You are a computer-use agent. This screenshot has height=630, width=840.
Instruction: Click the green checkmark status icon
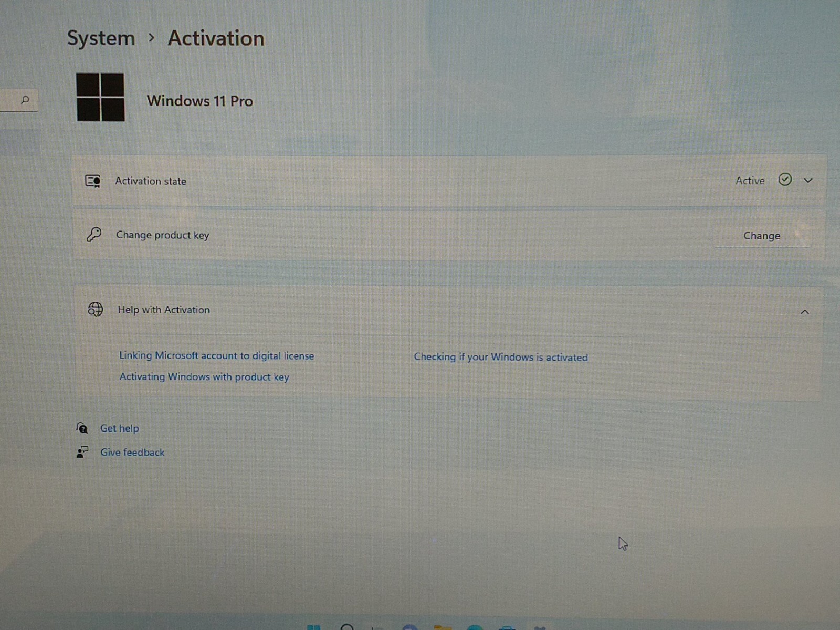[x=785, y=180]
